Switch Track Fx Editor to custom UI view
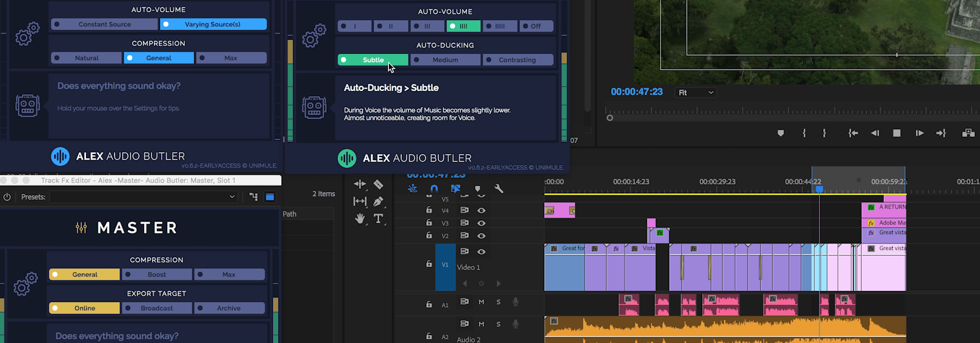Image resolution: width=980 pixels, height=343 pixels. pyautogui.click(x=270, y=197)
